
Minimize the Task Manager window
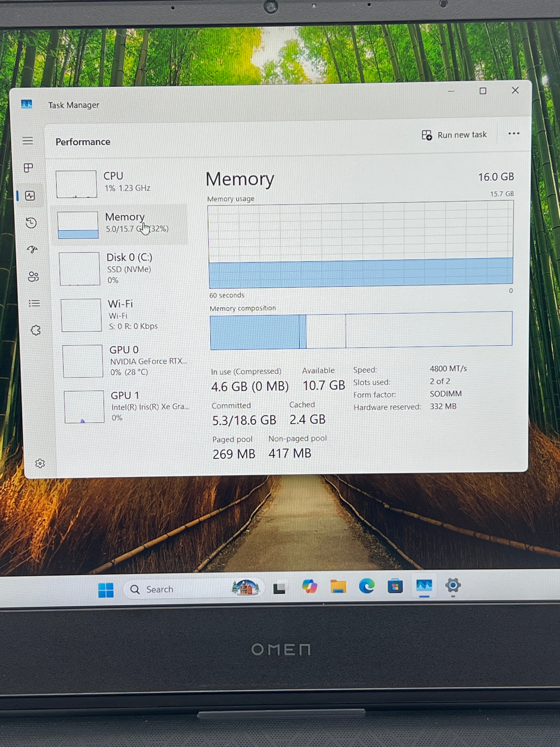click(x=451, y=91)
